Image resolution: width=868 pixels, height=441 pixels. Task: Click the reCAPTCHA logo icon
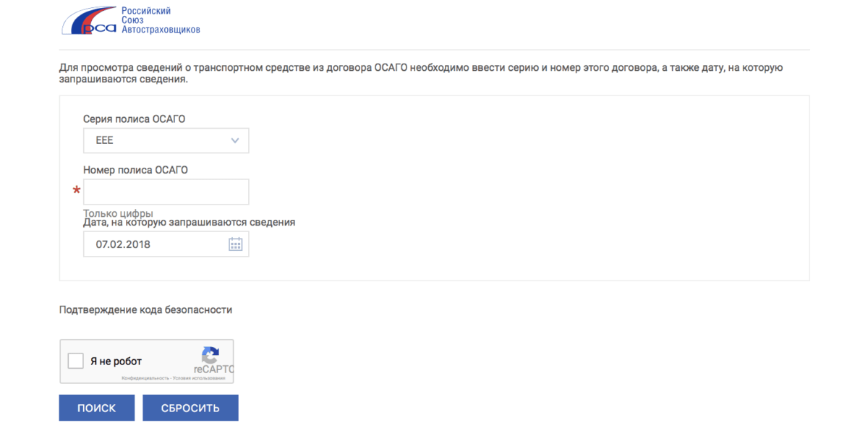pyautogui.click(x=210, y=354)
